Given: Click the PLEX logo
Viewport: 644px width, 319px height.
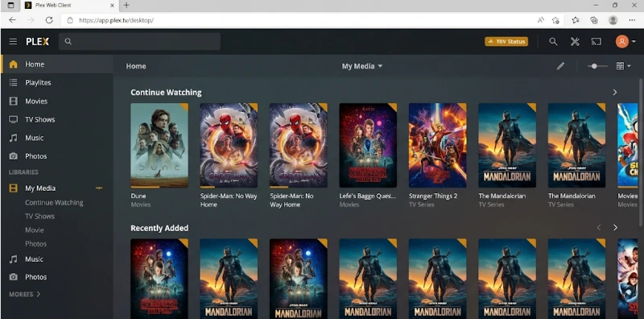Looking at the screenshot, I should [37, 42].
